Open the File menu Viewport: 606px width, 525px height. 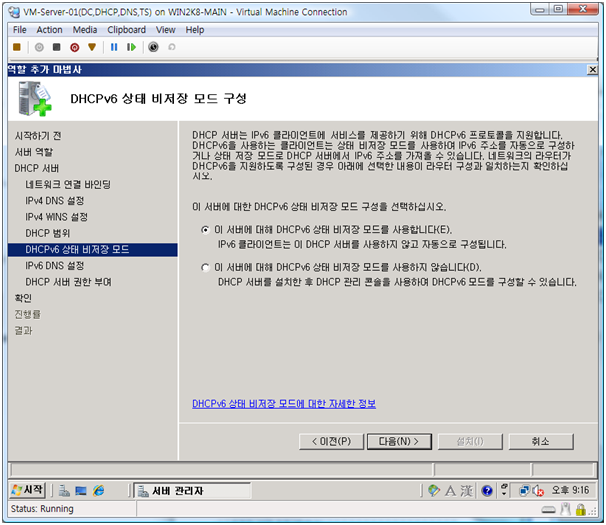(20, 30)
